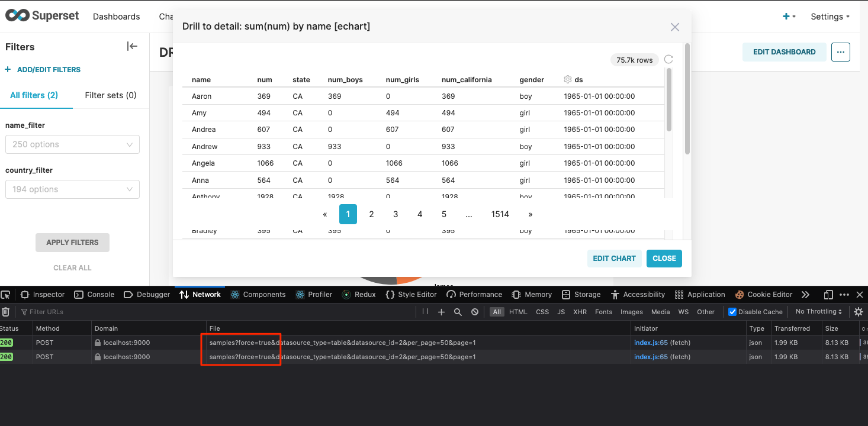Go to page 2 of results
This screenshot has height=426, width=868.
(371, 214)
